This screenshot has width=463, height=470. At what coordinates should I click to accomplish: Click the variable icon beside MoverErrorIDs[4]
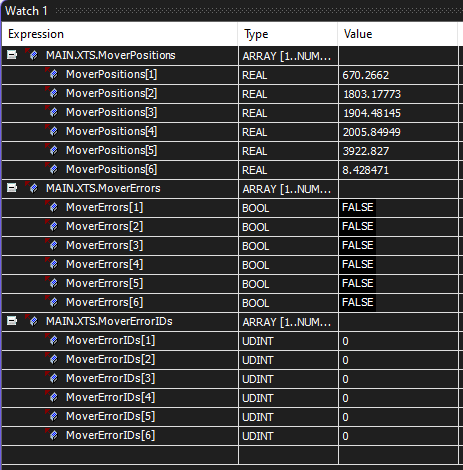point(52,397)
